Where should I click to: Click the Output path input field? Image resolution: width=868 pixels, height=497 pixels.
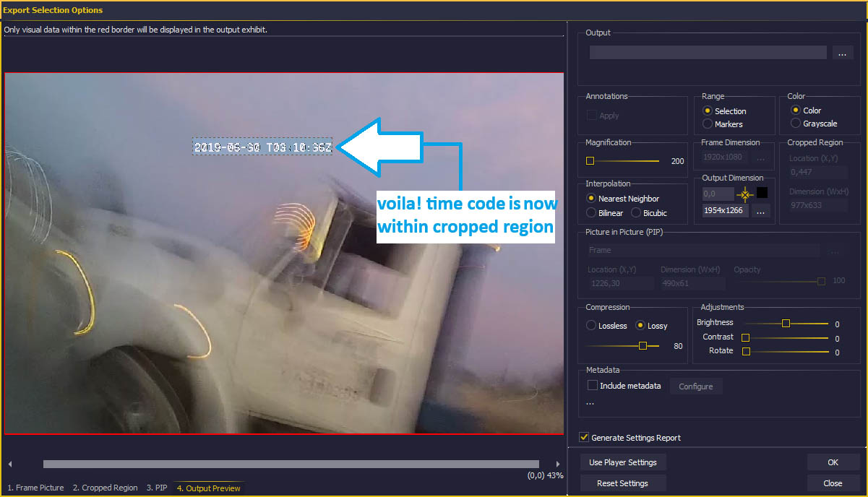708,53
